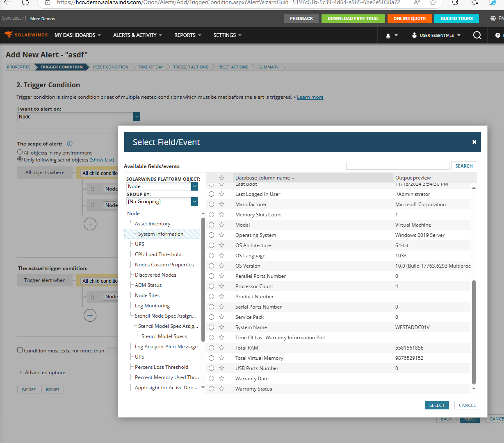Favorite star for Model row
Screen dimensions: 504x443
221,225
